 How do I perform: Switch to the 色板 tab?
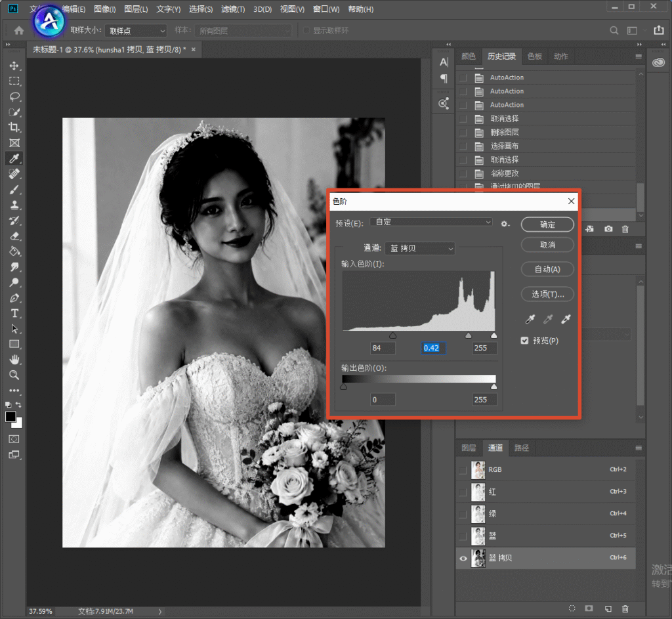pyautogui.click(x=534, y=56)
